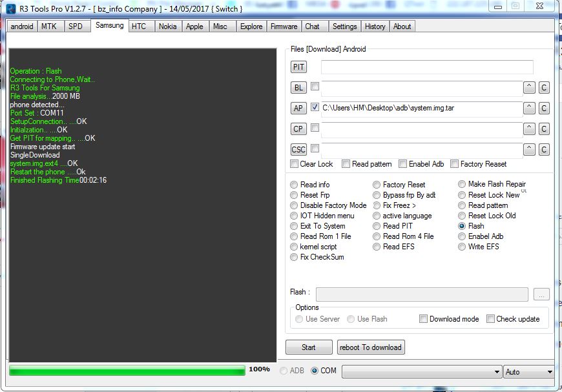Click reboot To download button

(x=371, y=347)
